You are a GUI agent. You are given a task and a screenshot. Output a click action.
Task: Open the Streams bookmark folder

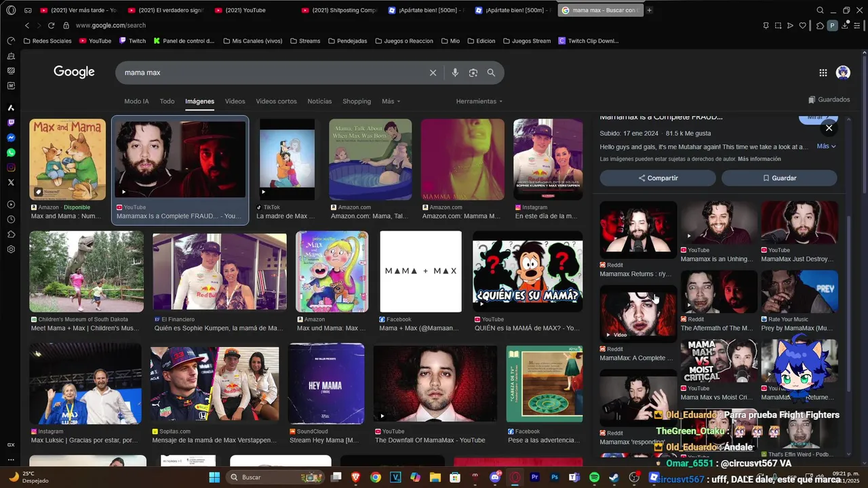click(x=304, y=41)
